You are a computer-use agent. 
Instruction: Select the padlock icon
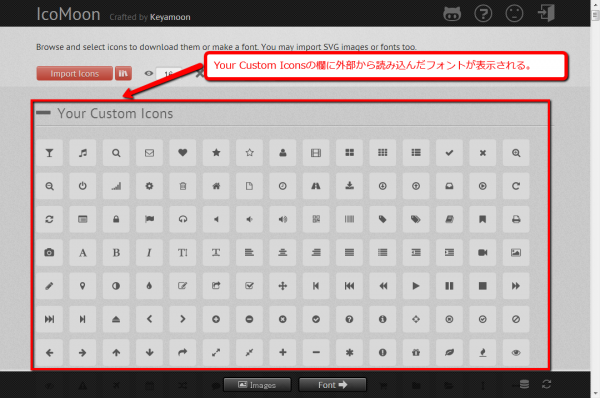click(116, 219)
